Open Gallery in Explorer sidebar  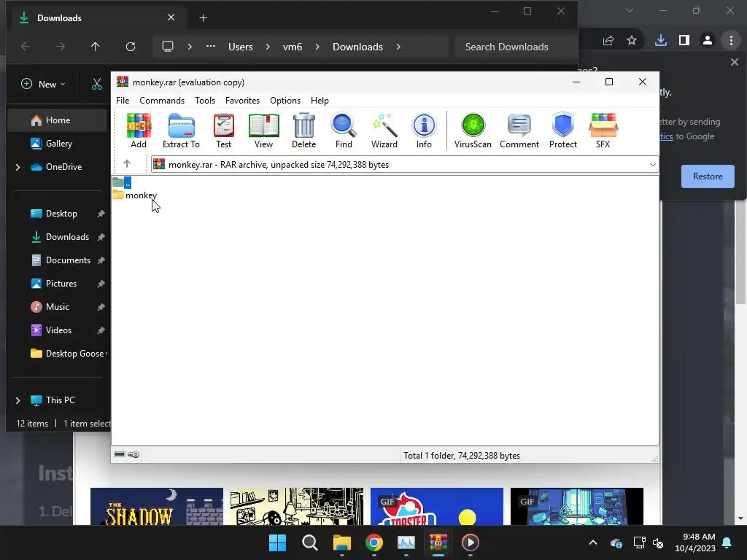(57, 144)
